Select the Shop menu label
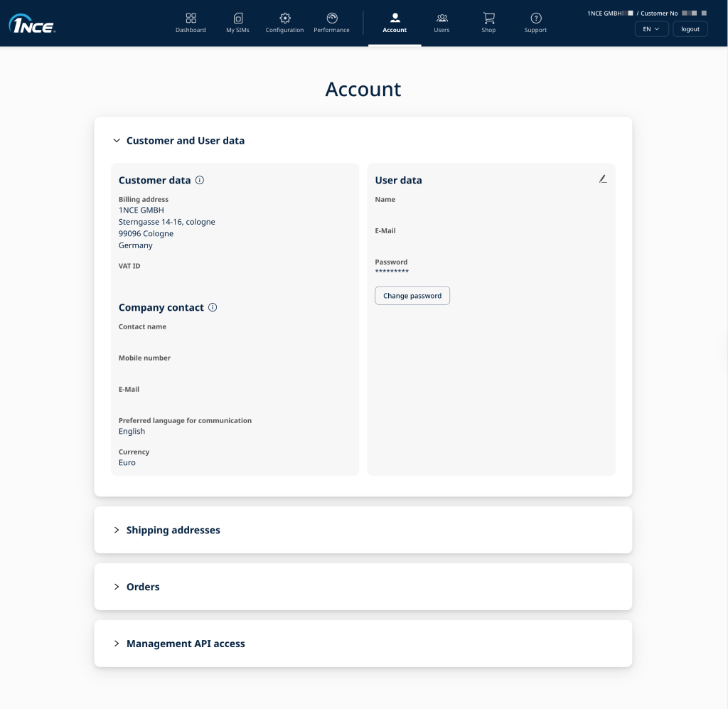 click(x=488, y=30)
